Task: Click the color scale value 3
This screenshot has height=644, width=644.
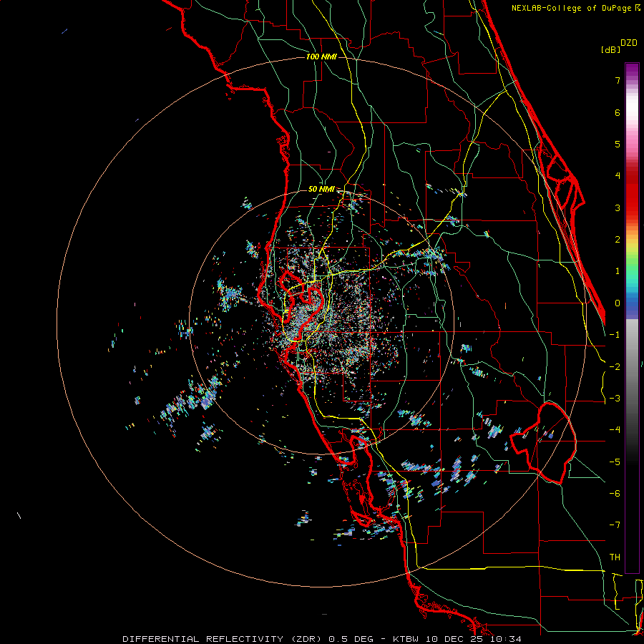Action: [618, 208]
